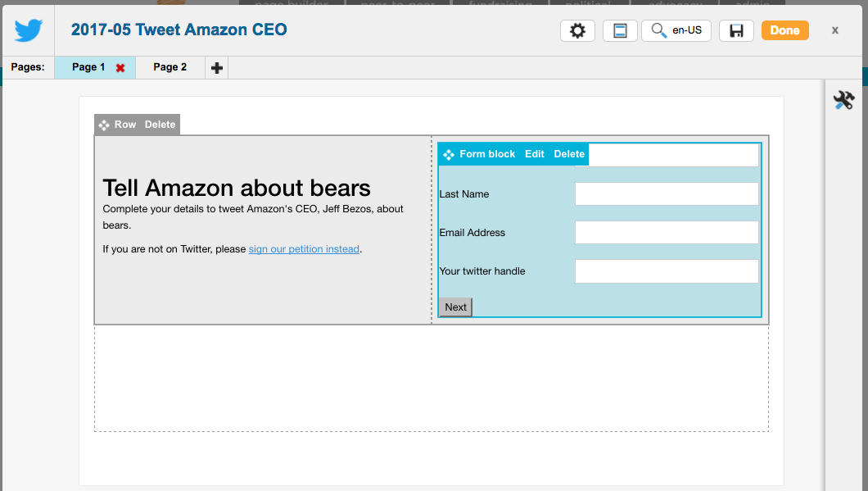Delete the Row
The height and width of the screenshot is (491, 868).
coord(160,125)
